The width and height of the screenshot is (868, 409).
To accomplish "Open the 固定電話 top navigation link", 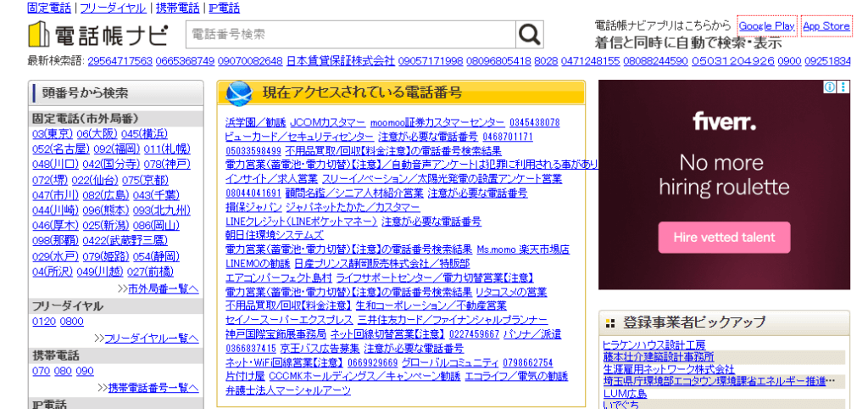I will point(49,8).
